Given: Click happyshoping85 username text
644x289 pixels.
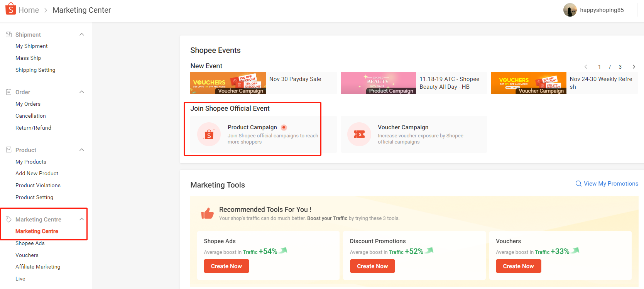Looking at the screenshot, I should tap(602, 10).
